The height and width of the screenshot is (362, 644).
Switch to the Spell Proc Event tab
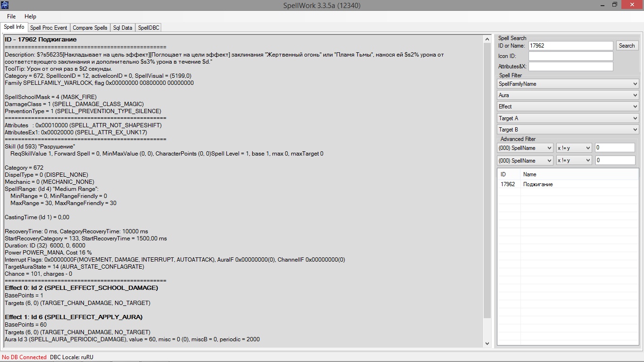coord(49,28)
